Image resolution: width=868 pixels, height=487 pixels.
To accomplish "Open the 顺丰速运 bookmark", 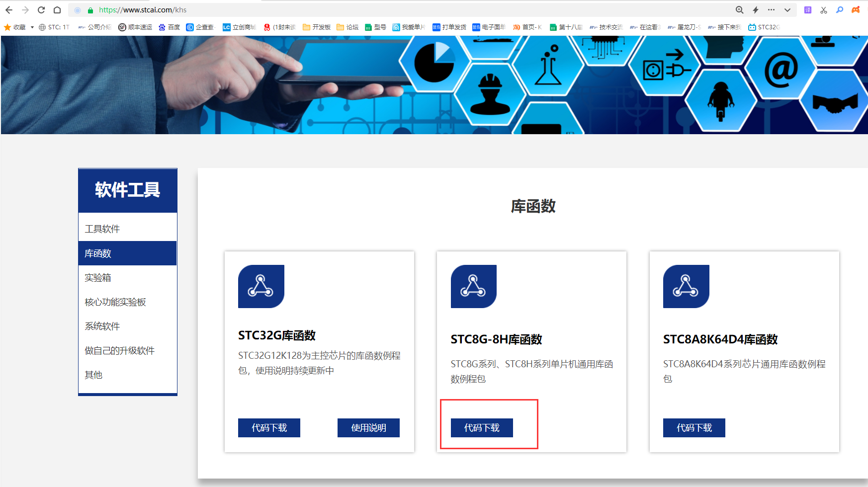I will click(135, 27).
